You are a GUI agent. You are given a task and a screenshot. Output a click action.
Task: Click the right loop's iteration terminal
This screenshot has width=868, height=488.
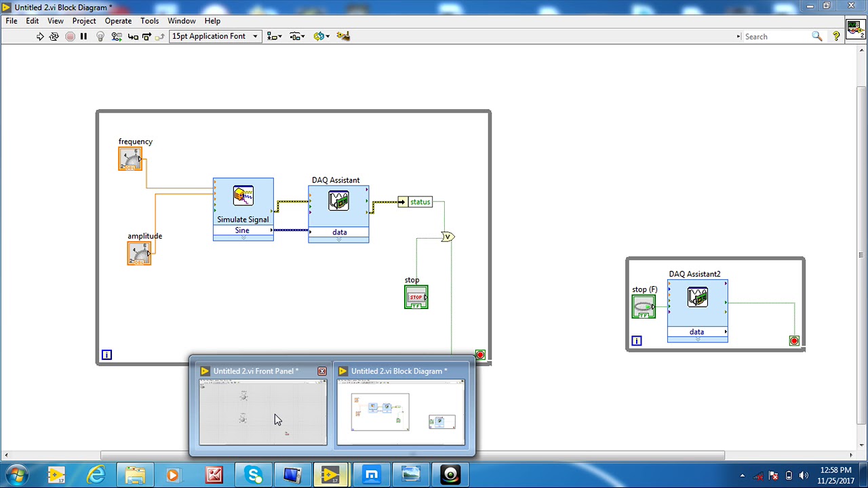click(x=636, y=341)
